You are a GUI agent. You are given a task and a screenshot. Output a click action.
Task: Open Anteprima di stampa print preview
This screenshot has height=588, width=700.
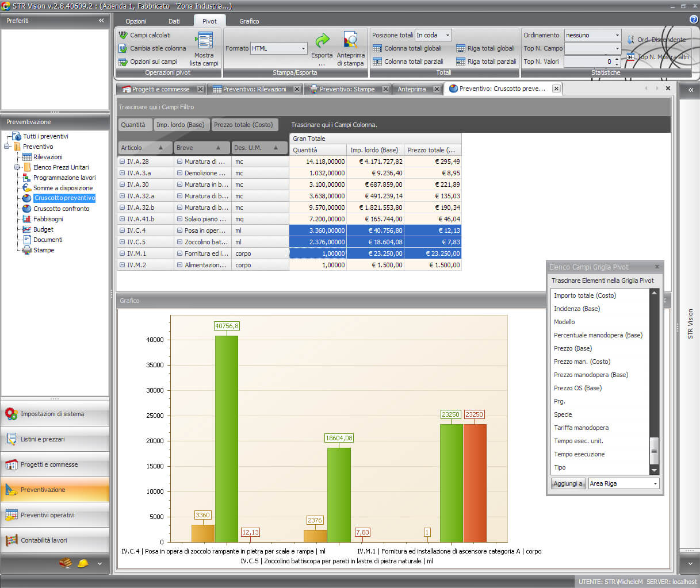click(350, 41)
